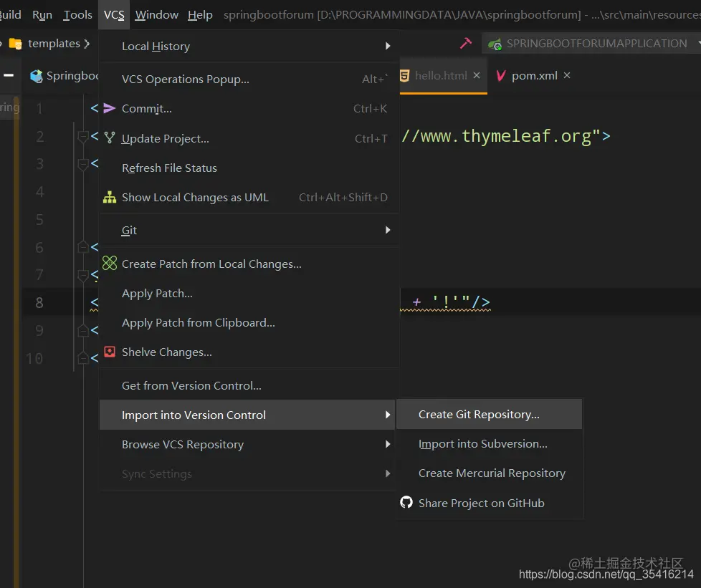The width and height of the screenshot is (701, 588).
Task: Click the Create Patch icon
Action: tap(110, 263)
